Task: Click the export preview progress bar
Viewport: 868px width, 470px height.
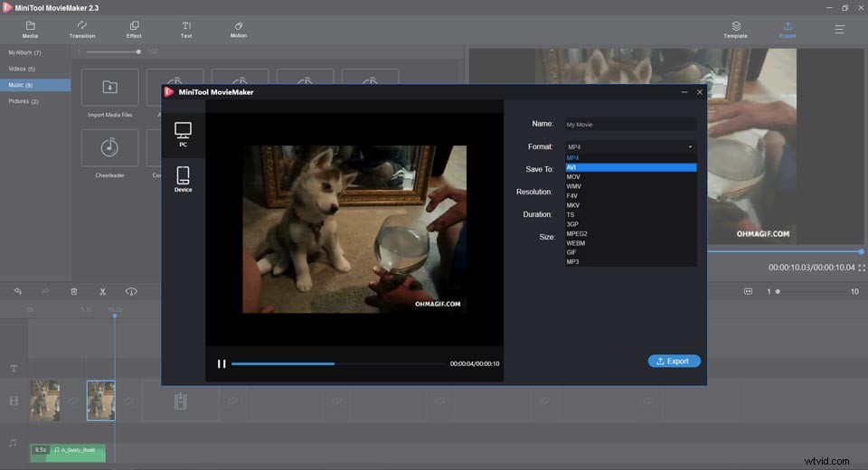Action: point(337,363)
